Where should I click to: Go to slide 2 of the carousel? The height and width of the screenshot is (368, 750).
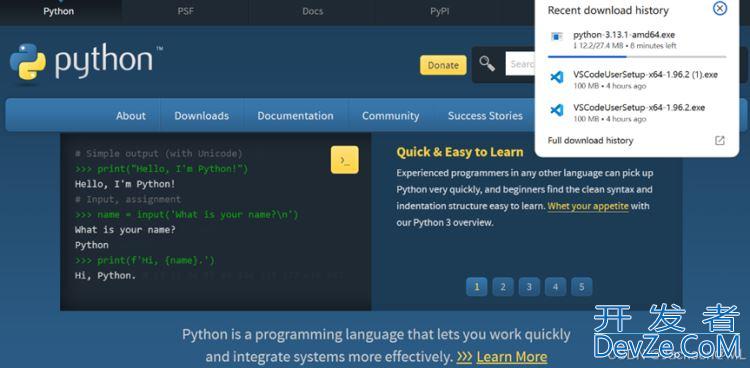coord(503,287)
